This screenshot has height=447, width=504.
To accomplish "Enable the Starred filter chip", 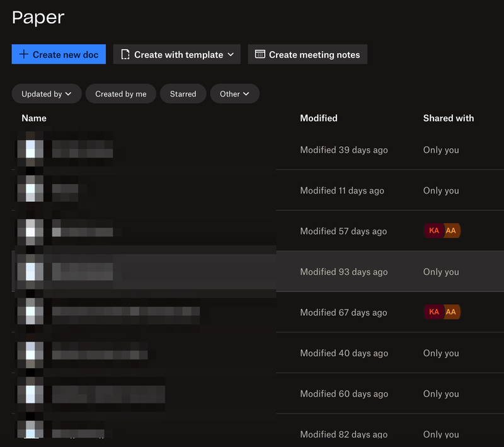I will (x=183, y=94).
